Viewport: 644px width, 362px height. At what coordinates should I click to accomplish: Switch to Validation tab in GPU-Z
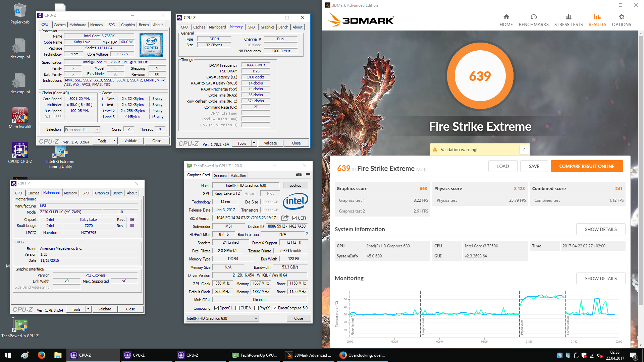pos(238,176)
